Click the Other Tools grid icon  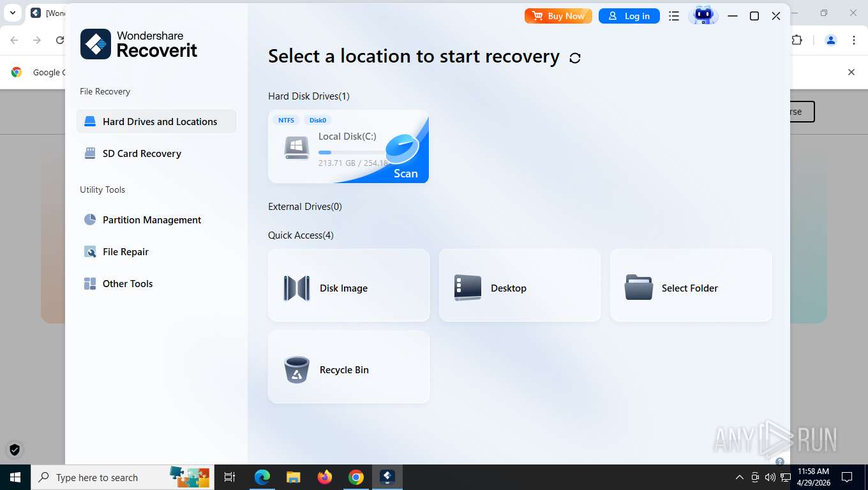pyautogui.click(x=90, y=283)
